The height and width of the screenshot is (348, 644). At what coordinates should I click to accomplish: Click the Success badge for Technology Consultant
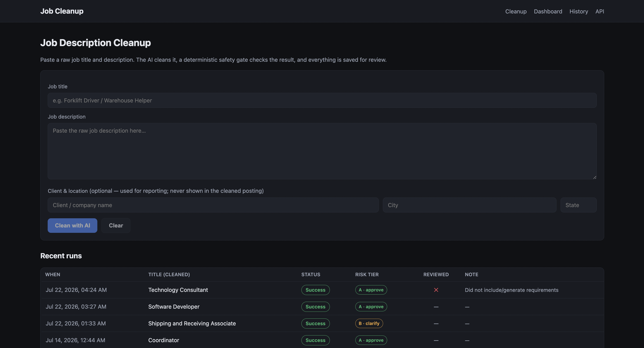(315, 290)
